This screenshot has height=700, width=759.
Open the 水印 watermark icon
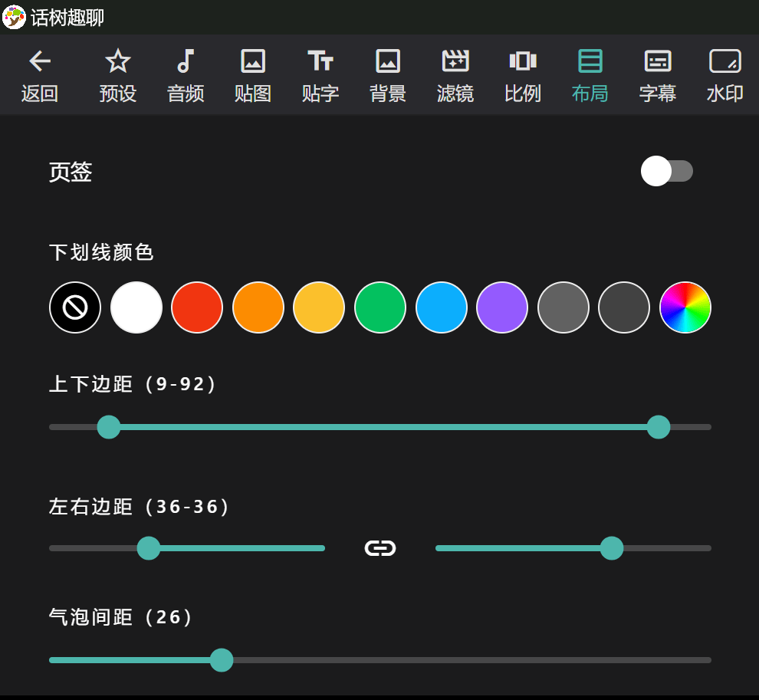[x=724, y=61]
